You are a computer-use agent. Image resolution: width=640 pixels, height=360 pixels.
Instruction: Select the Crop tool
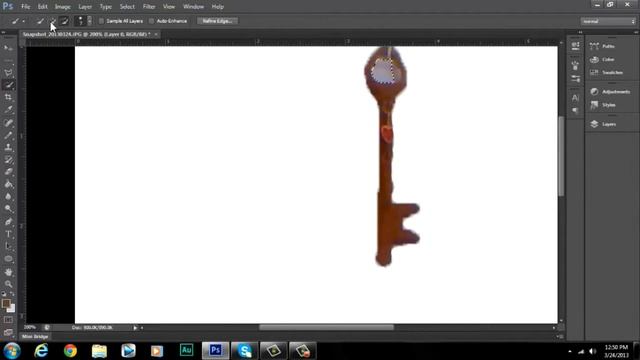[x=8, y=97]
